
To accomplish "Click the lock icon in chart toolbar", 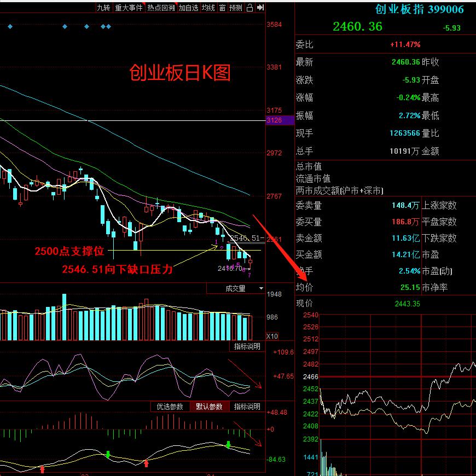I will pyautogui.click(x=249, y=8).
